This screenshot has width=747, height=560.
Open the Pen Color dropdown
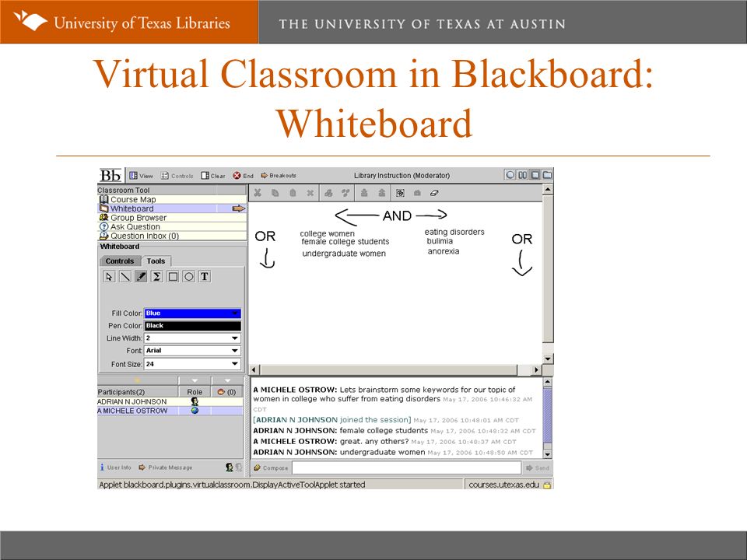click(x=192, y=326)
